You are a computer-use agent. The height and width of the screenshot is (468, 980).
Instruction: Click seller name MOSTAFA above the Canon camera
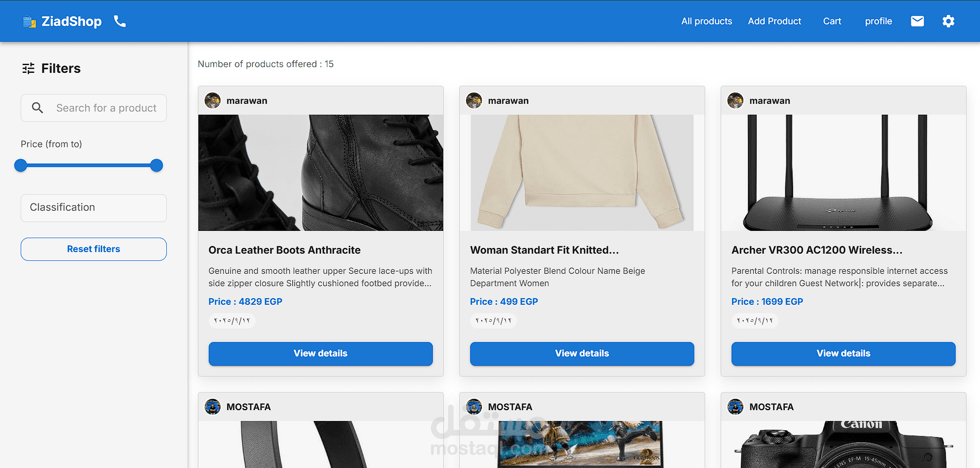tap(771, 407)
